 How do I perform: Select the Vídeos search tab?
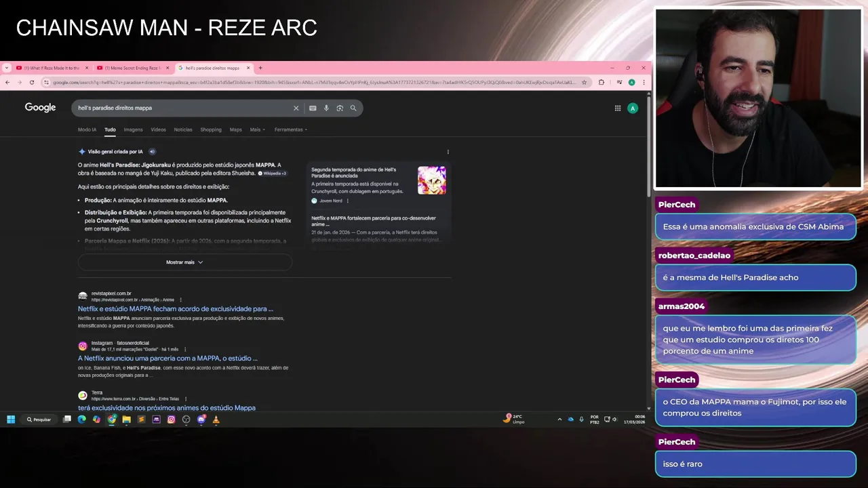tap(158, 129)
